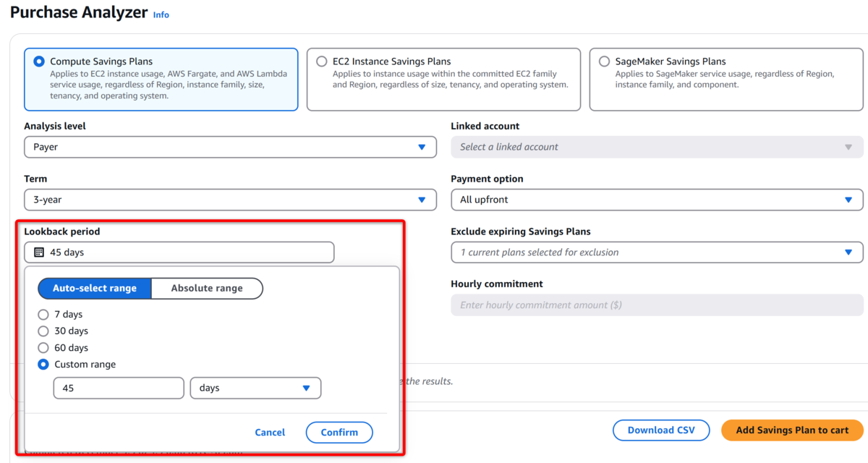The height and width of the screenshot is (463, 868).
Task: Choose the 7 days radio option
Action: tap(43, 315)
